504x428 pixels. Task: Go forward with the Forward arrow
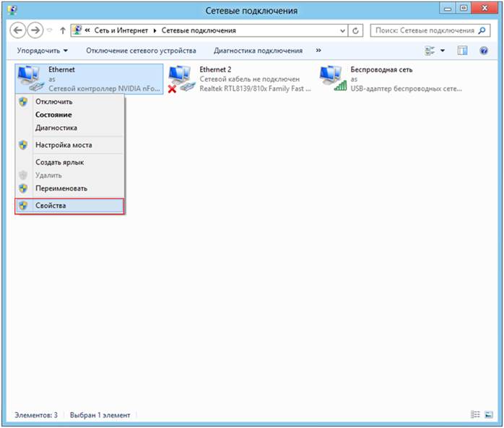pos(35,30)
